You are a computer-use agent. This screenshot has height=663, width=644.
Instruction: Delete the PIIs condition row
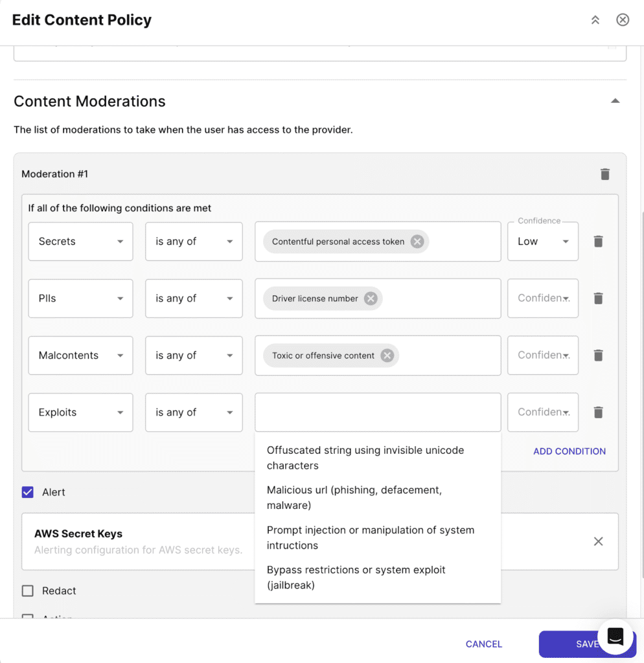tap(598, 298)
